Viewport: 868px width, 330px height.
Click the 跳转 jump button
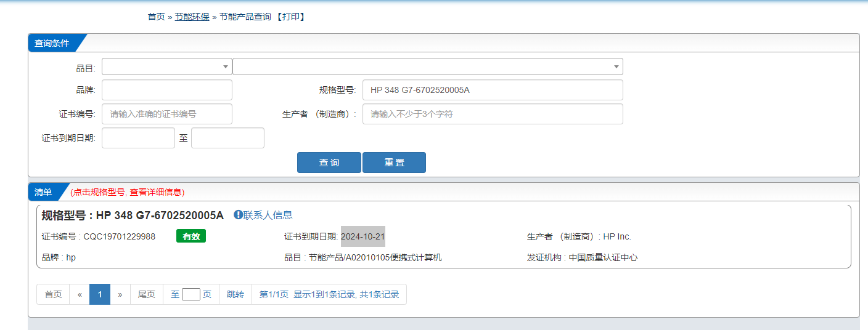(x=235, y=294)
